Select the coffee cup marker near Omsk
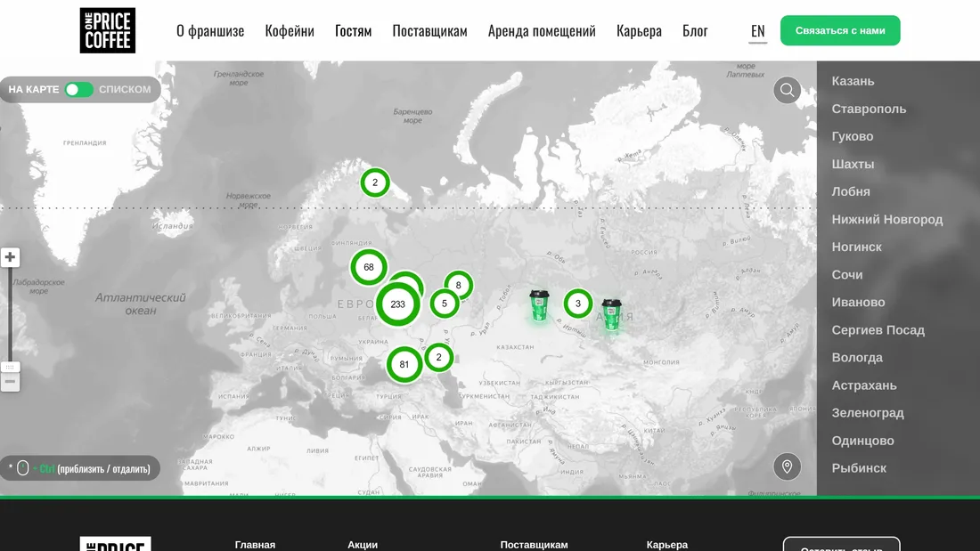Viewport: 980px width, 551px height. click(540, 305)
